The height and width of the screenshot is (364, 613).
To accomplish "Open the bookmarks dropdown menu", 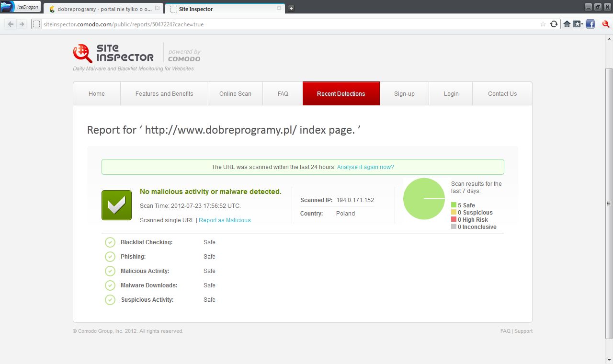I will point(578,24).
